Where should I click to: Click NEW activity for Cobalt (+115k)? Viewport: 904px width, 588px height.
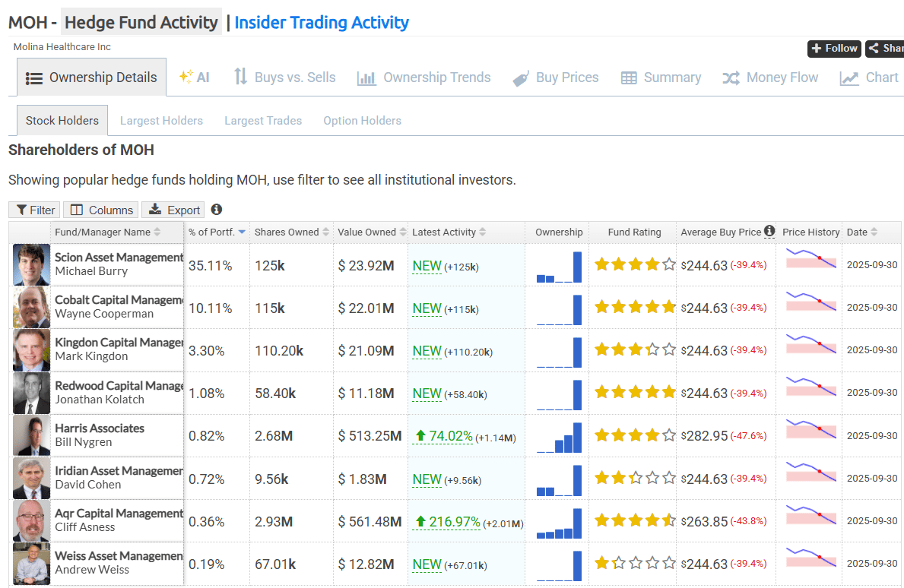pyautogui.click(x=427, y=308)
